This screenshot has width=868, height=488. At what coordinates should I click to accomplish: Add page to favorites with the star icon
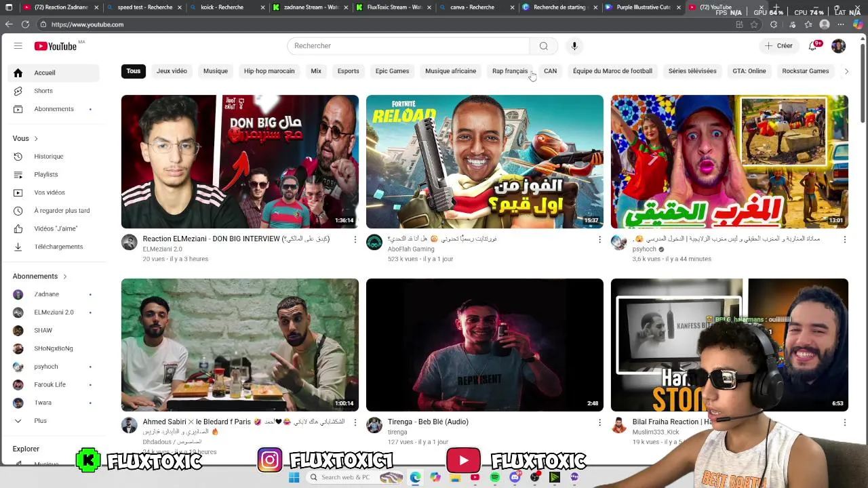tap(754, 24)
